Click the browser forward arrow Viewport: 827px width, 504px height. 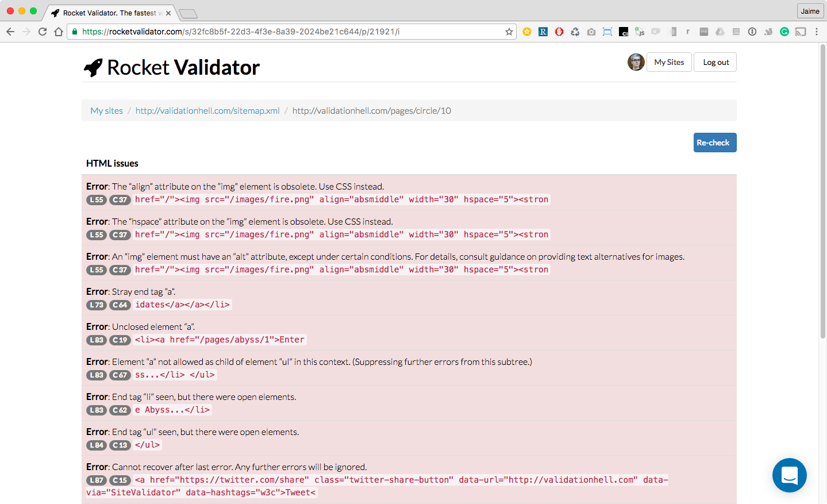pos(26,32)
